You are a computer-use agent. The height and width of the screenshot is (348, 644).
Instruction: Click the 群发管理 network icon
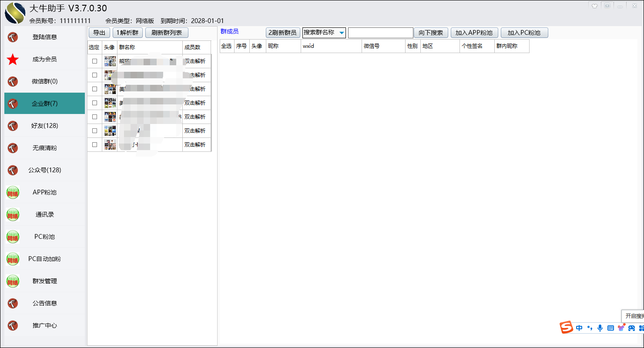coord(13,281)
